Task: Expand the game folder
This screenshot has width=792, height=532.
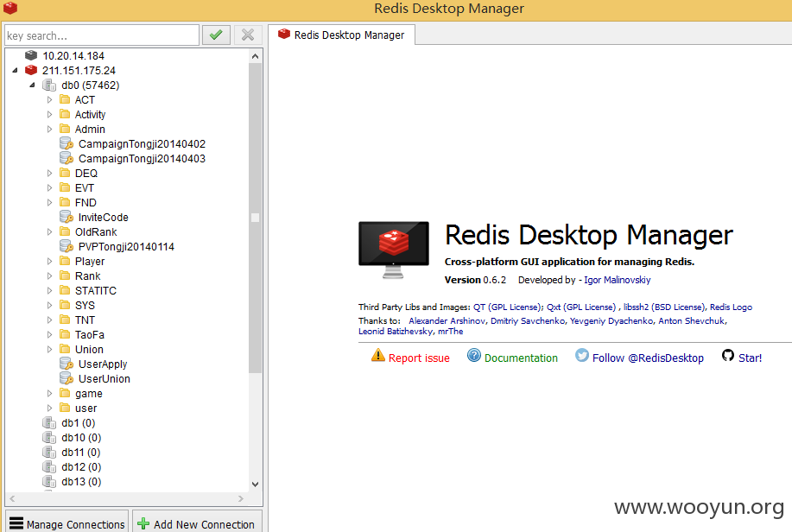Action: pyautogui.click(x=49, y=393)
